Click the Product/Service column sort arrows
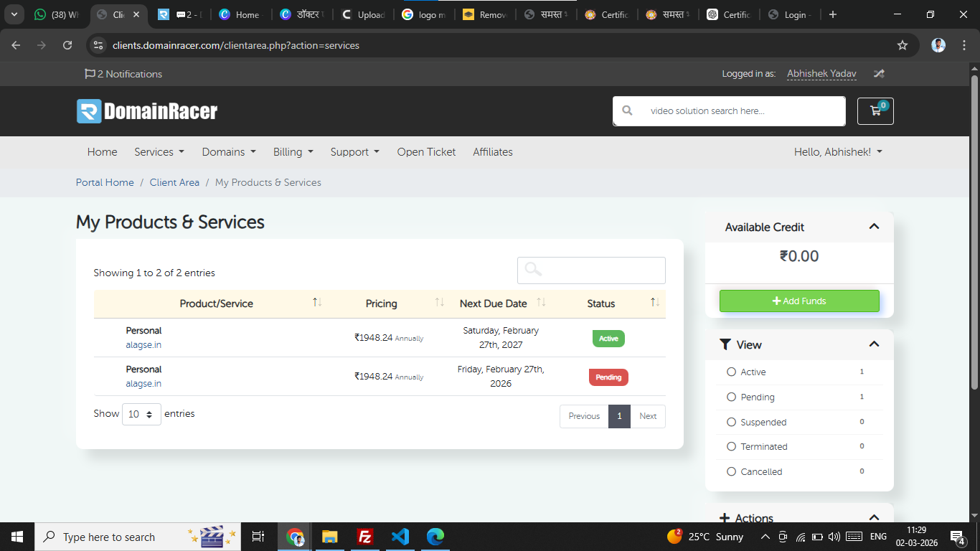This screenshot has width=980, height=551. pyautogui.click(x=317, y=303)
